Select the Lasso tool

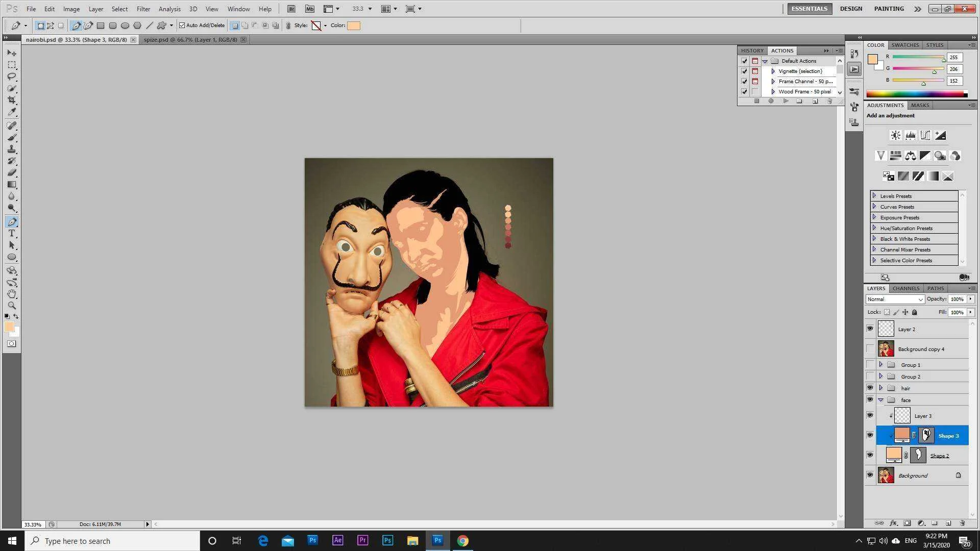point(12,77)
